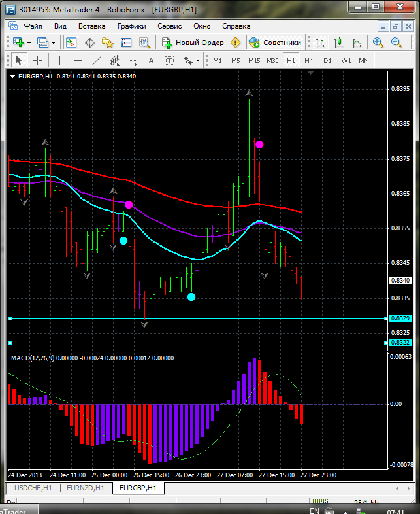Open the Navigator panel icon
420x514 pixels.
tap(108, 43)
